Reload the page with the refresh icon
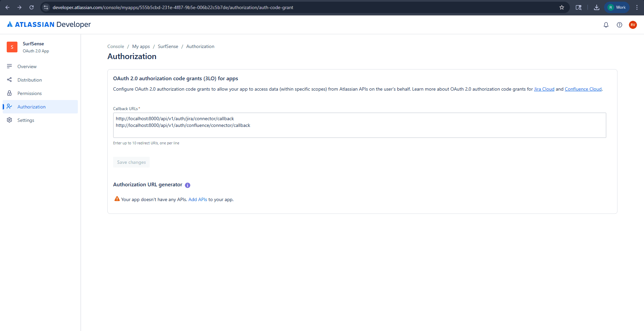Image resolution: width=644 pixels, height=331 pixels. (31, 7)
